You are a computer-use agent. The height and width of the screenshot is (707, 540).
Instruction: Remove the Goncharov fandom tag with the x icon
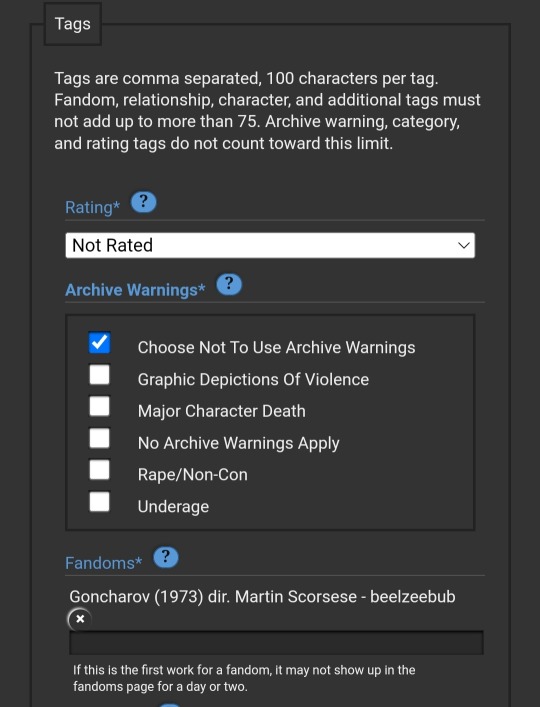(80, 619)
